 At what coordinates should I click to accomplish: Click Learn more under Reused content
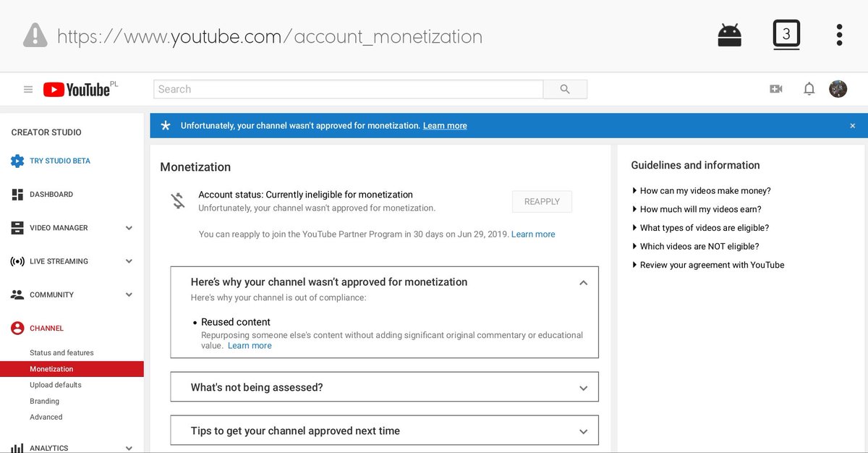pos(250,346)
